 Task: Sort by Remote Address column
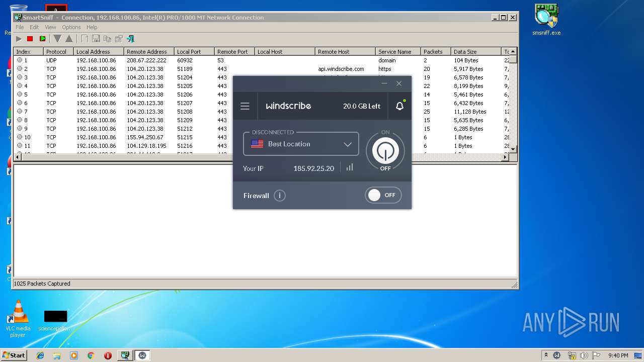coord(149,51)
